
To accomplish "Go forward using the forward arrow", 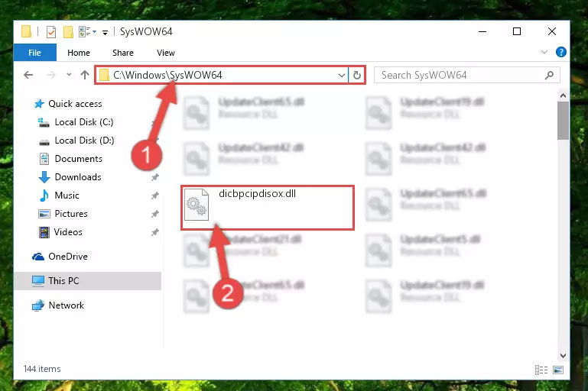I will tap(50, 75).
